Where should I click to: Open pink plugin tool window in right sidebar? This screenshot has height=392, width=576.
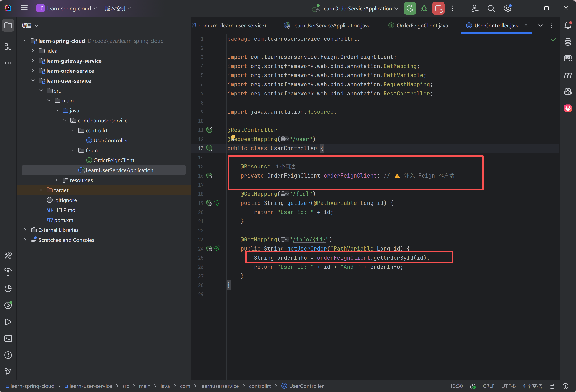pyautogui.click(x=567, y=108)
